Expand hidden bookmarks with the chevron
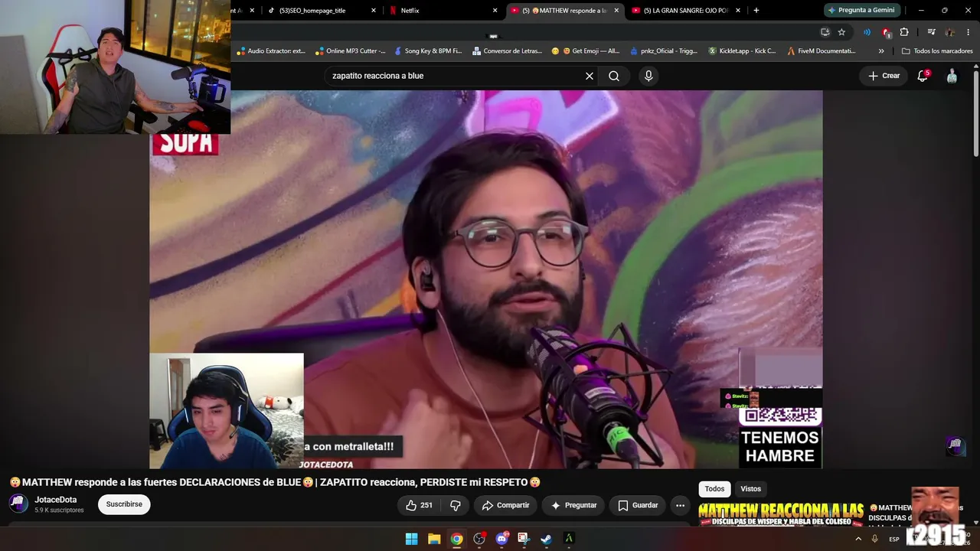Image resolution: width=980 pixels, height=551 pixels. (881, 51)
